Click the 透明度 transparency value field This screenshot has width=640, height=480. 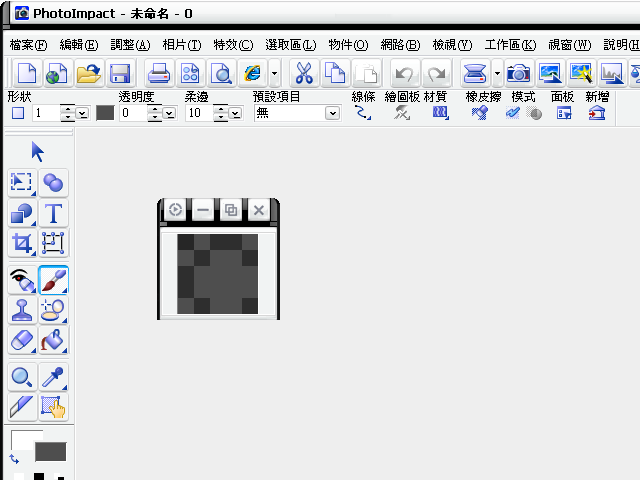[133, 113]
